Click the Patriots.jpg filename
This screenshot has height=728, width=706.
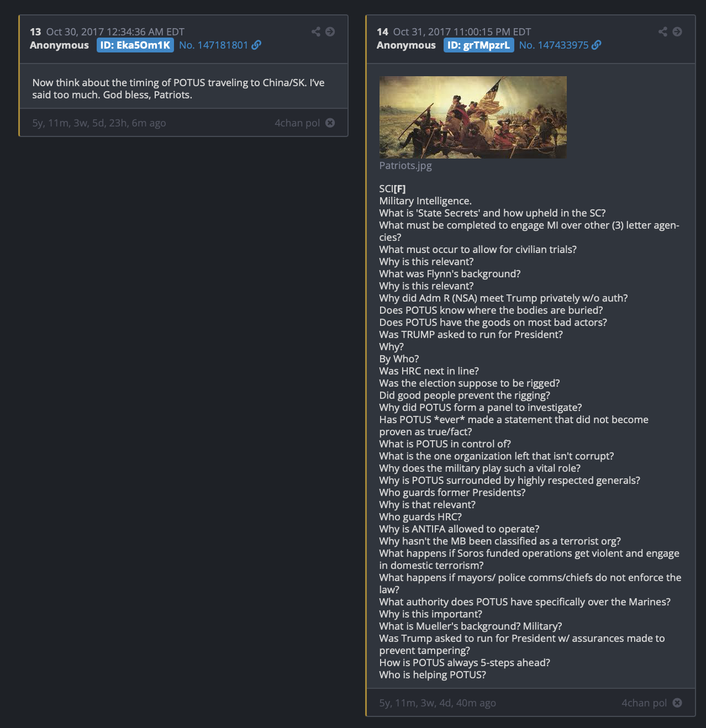pyautogui.click(x=405, y=165)
